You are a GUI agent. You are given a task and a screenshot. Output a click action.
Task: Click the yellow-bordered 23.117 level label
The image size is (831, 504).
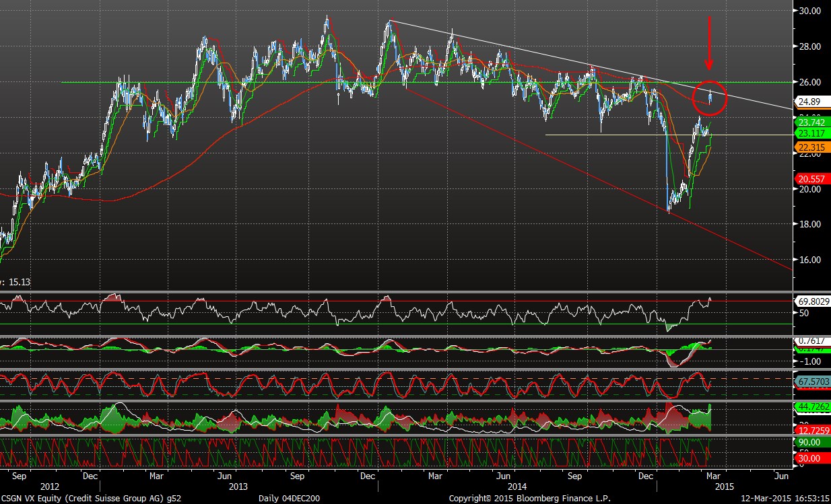click(811, 135)
